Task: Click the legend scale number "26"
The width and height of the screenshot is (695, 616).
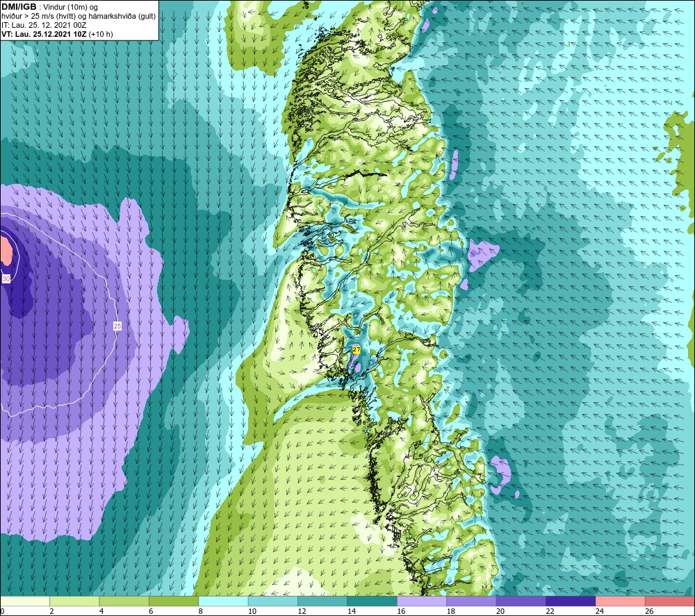Action: [x=649, y=611]
